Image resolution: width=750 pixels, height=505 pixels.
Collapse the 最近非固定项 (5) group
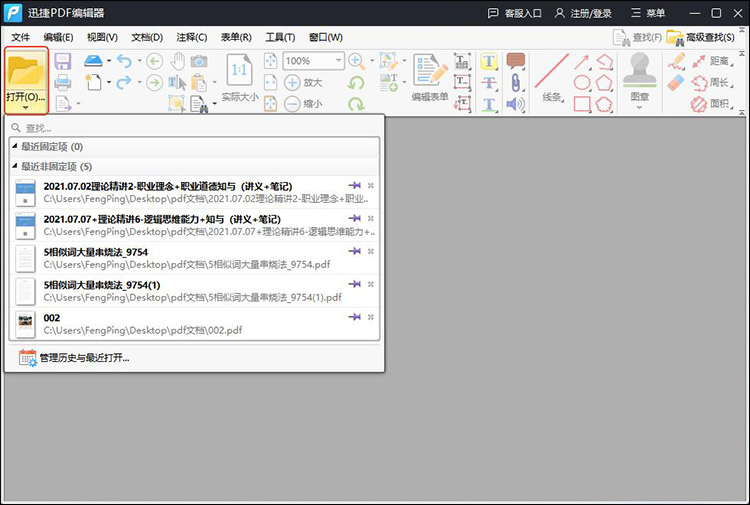15,166
